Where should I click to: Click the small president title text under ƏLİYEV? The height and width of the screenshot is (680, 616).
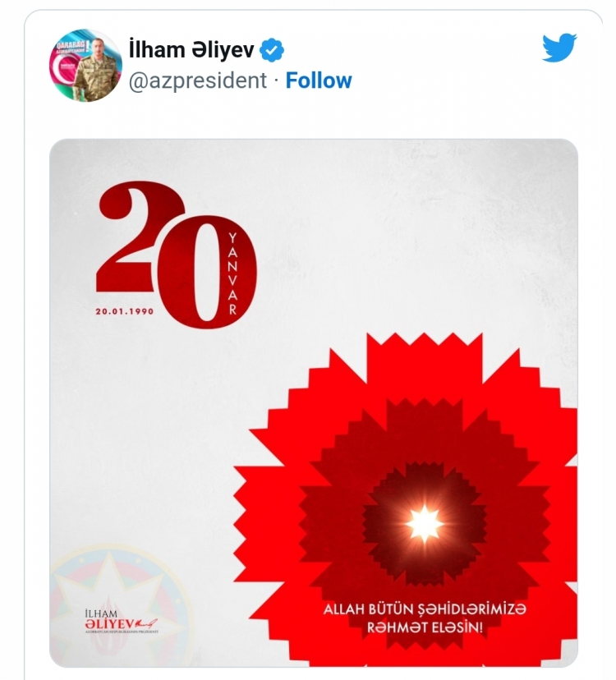[x=122, y=632]
